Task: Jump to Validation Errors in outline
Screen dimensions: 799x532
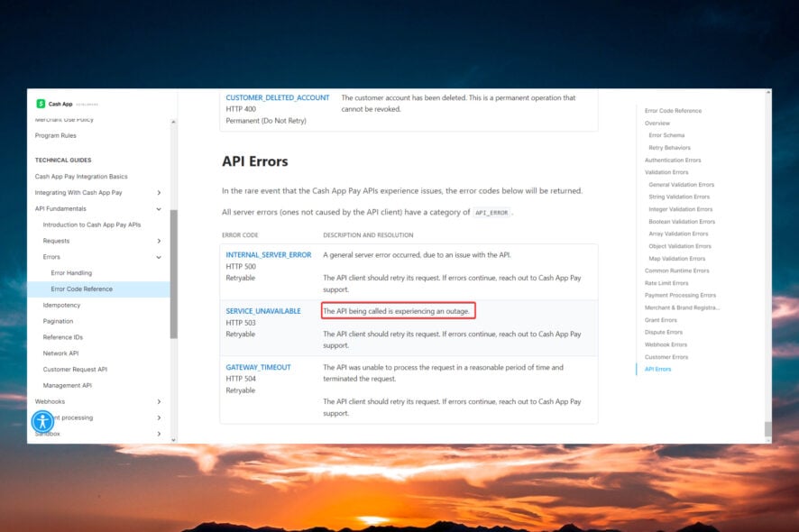Action: 666,172
